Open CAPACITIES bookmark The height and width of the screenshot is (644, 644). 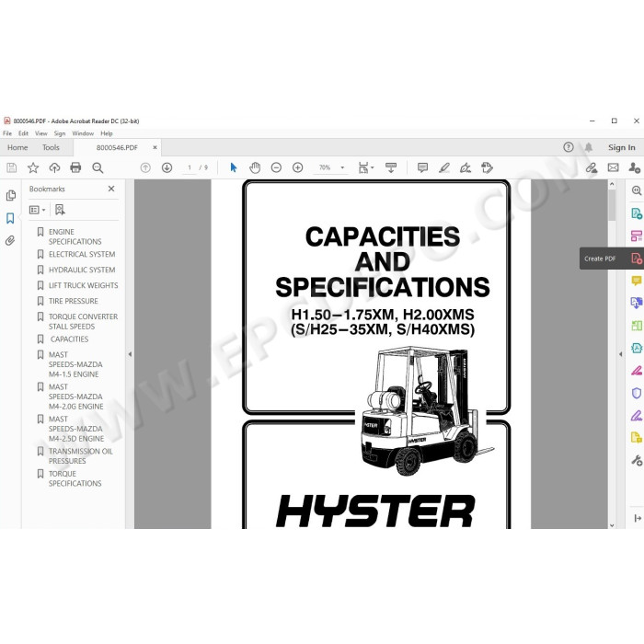(69, 339)
